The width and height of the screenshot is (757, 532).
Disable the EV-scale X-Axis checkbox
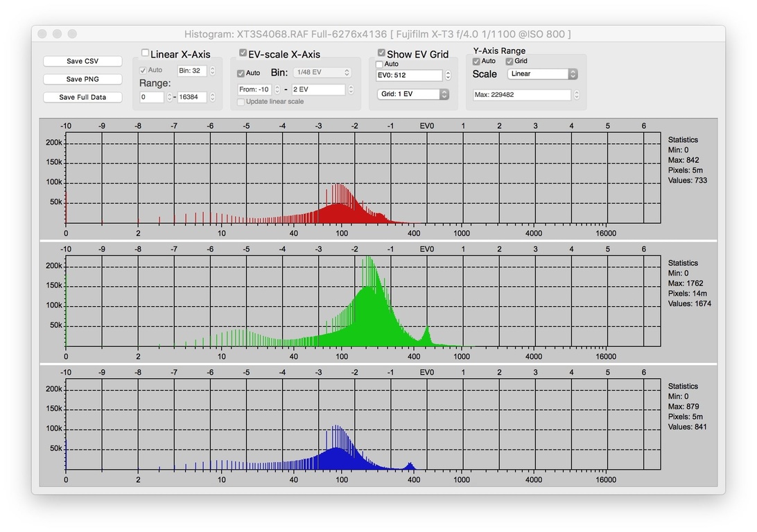click(x=243, y=53)
